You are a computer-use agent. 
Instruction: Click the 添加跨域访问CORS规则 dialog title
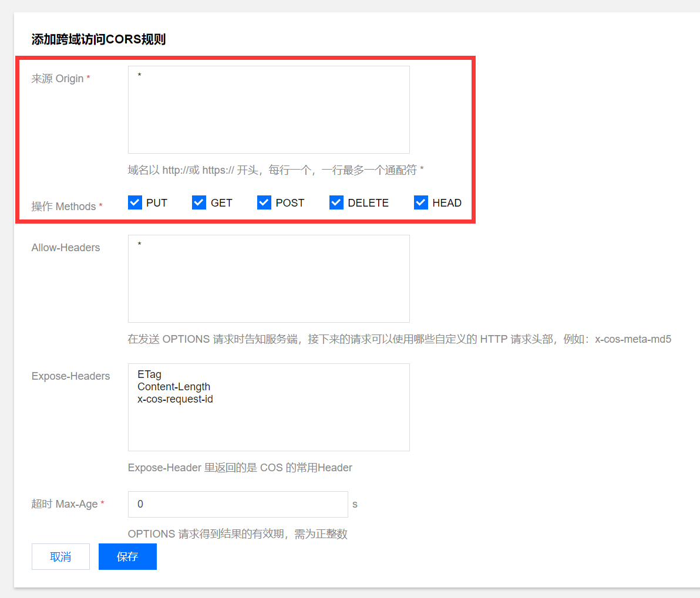[99, 39]
